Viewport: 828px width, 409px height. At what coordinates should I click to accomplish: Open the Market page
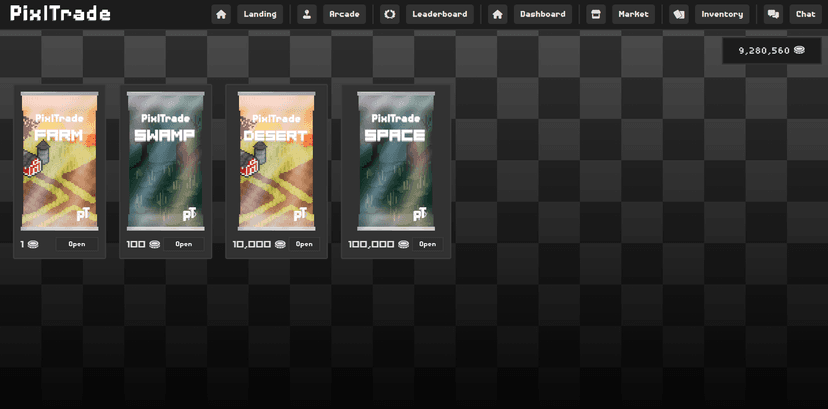click(634, 14)
